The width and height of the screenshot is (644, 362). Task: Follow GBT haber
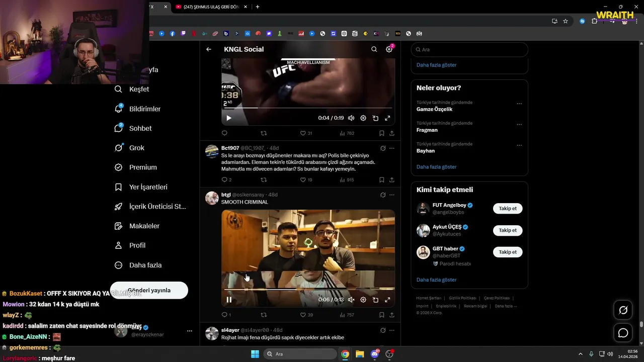(x=508, y=252)
